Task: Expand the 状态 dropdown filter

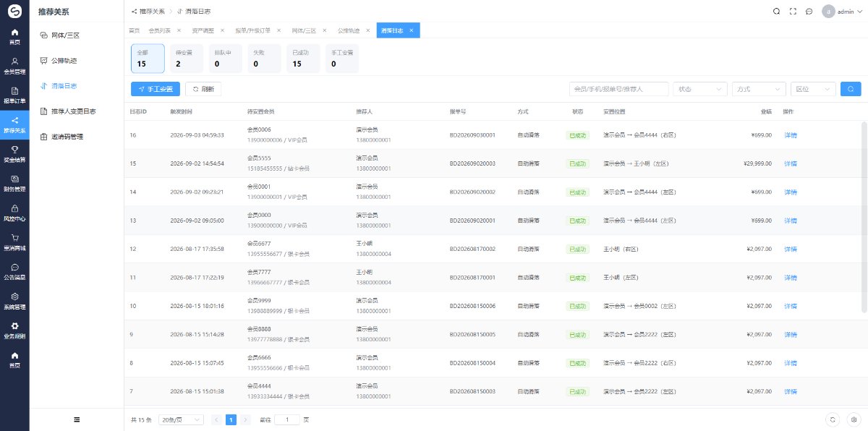Action: click(x=700, y=89)
